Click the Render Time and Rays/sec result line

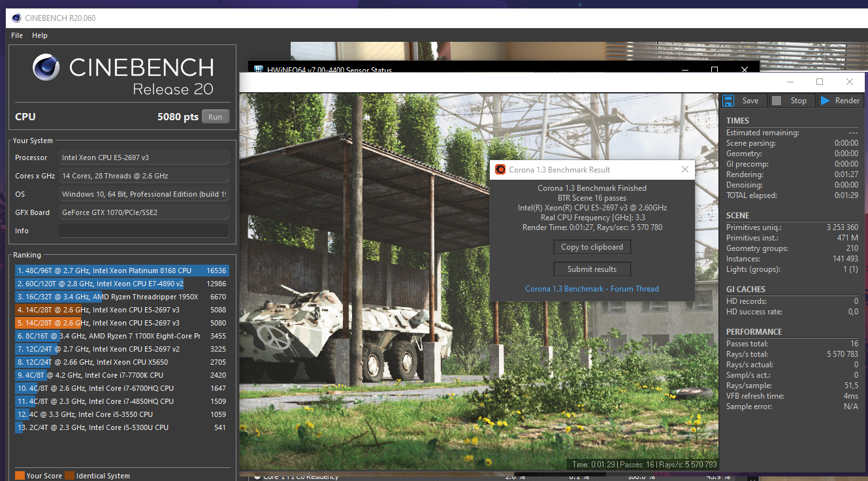click(592, 227)
